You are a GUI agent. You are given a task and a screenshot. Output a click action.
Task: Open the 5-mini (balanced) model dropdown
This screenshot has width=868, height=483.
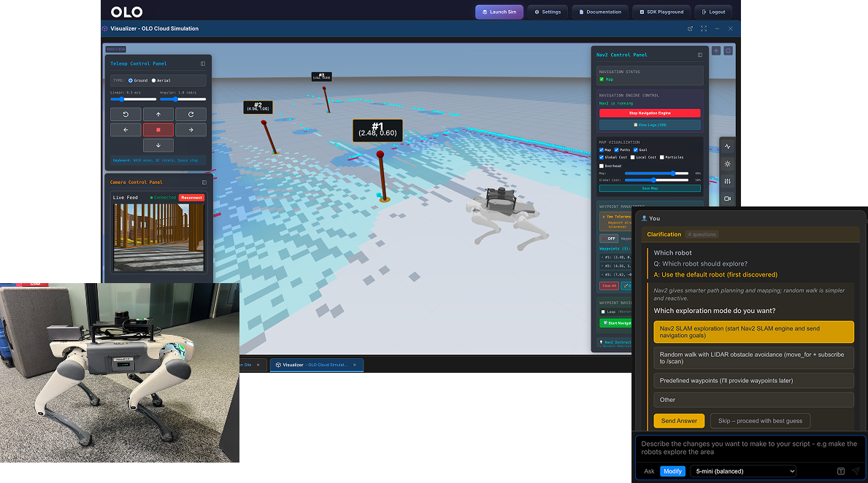coord(742,471)
